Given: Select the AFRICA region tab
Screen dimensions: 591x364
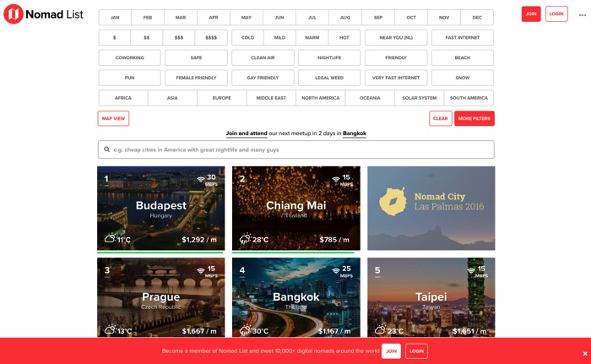Looking at the screenshot, I should pyautogui.click(x=123, y=98).
